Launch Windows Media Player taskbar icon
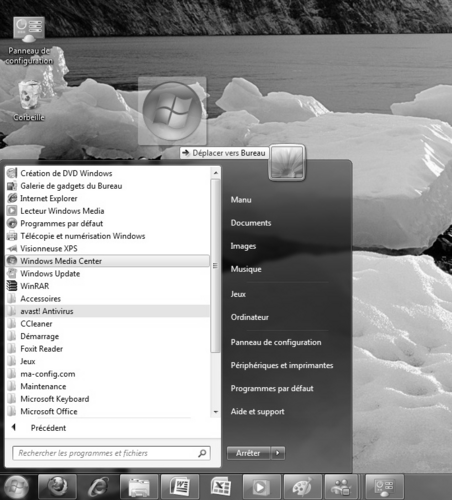The width and height of the screenshot is (452, 500). point(262,487)
